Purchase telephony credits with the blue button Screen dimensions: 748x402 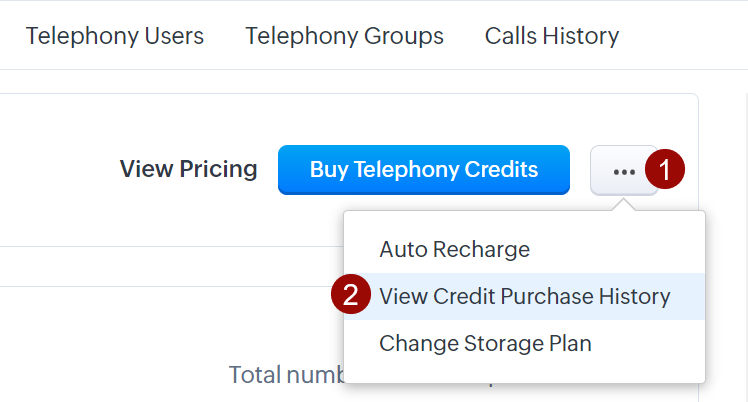(423, 169)
